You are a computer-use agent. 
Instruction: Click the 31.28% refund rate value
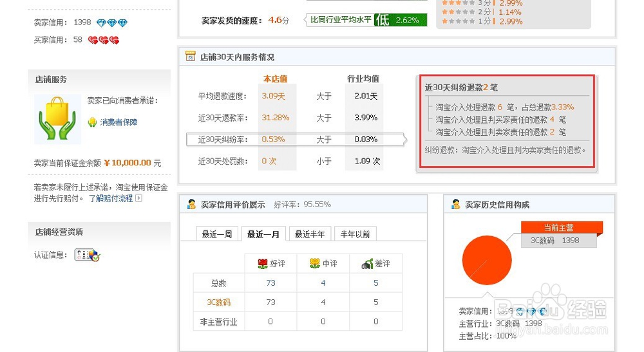276,118
